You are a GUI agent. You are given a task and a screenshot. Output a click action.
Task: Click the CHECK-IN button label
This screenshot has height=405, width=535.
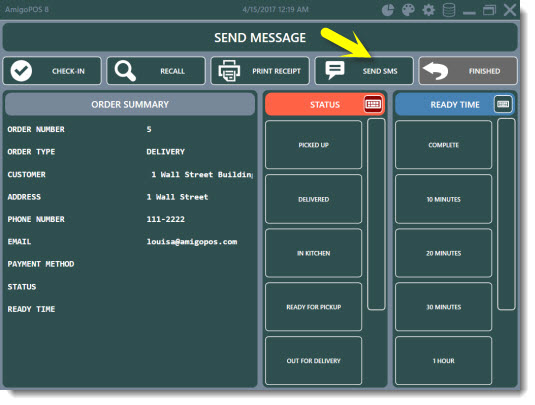tap(68, 71)
